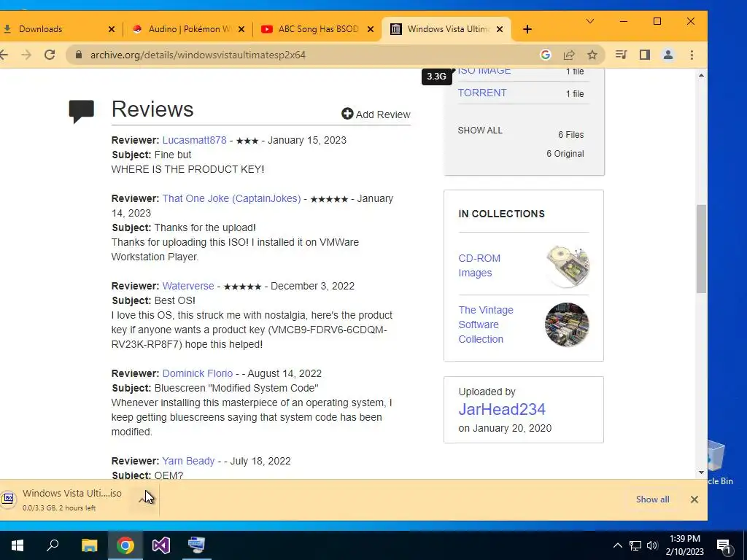
Task: Close the downloads bar
Action: 694,499
